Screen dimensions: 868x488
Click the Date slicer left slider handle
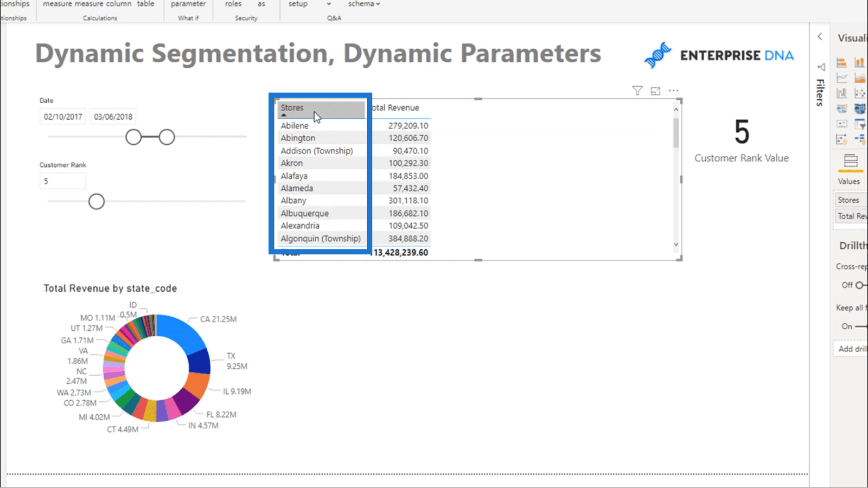(133, 137)
